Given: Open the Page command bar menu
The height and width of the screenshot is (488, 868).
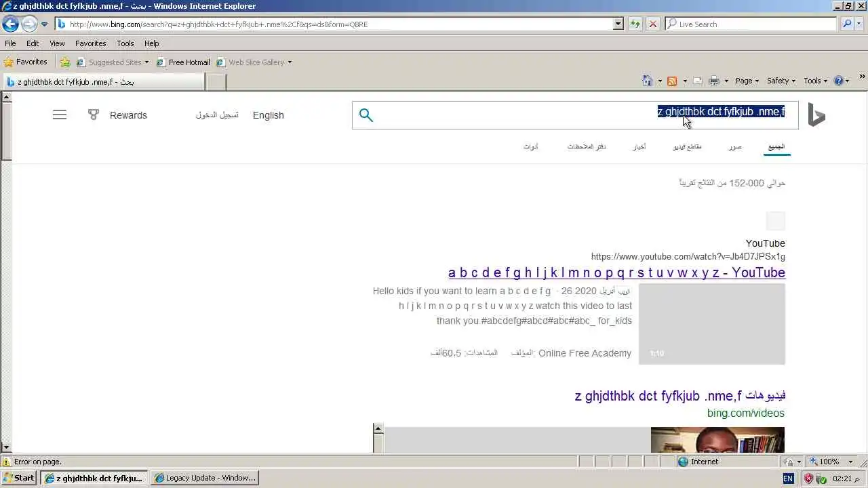Looking at the screenshot, I should click(x=747, y=81).
